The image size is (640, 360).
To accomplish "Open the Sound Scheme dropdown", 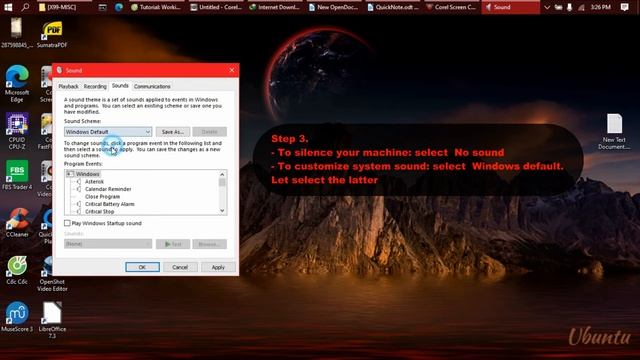I will tap(108, 132).
